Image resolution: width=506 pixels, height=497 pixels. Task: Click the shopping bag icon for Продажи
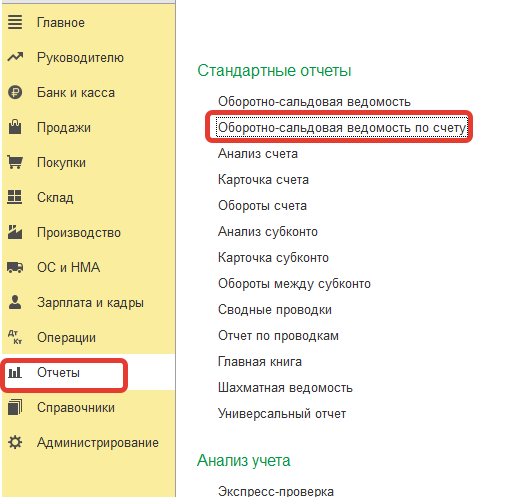[x=15, y=127]
